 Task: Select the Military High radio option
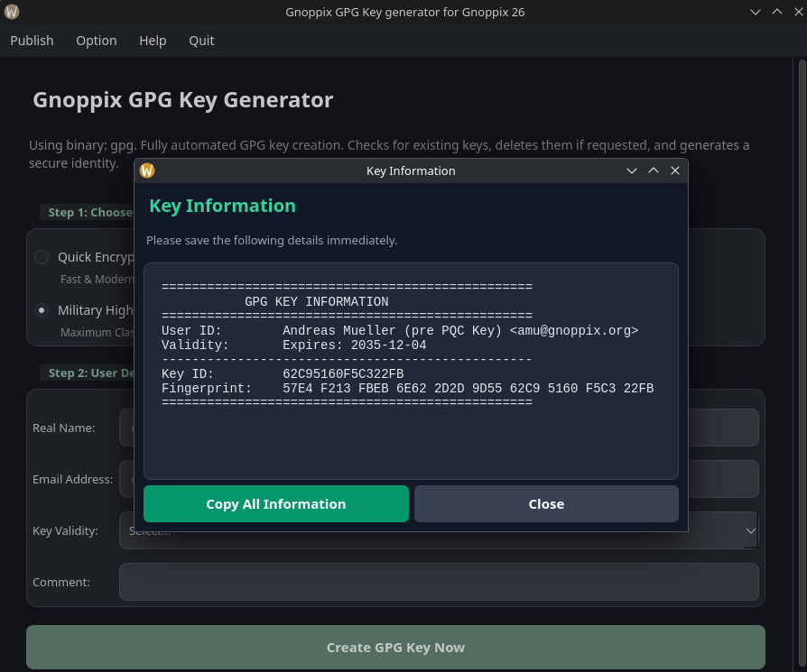42,309
